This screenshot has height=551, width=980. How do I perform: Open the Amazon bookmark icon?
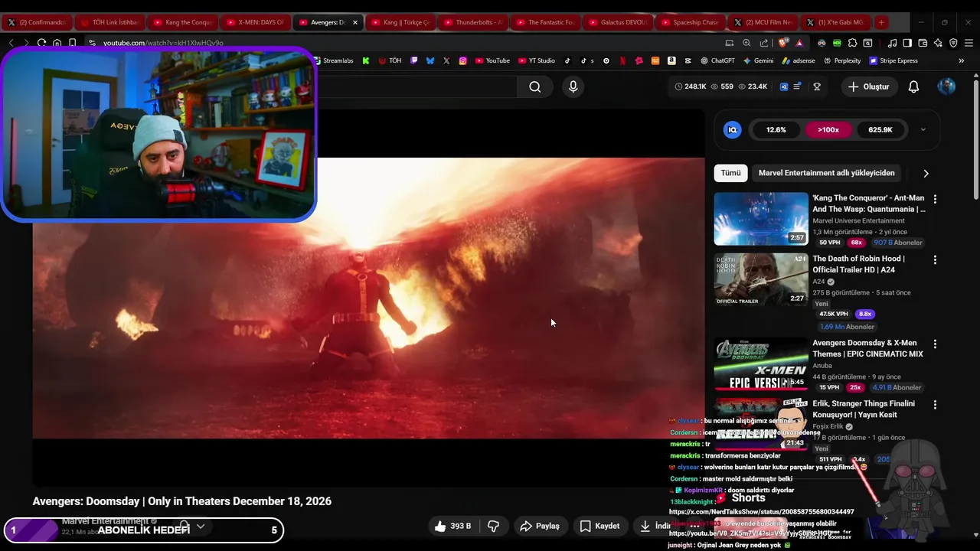tap(671, 60)
